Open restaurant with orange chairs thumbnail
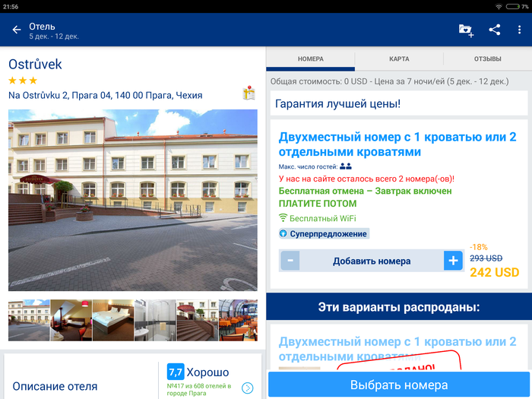The height and width of the screenshot is (399, 532). [x=238, y=320]
